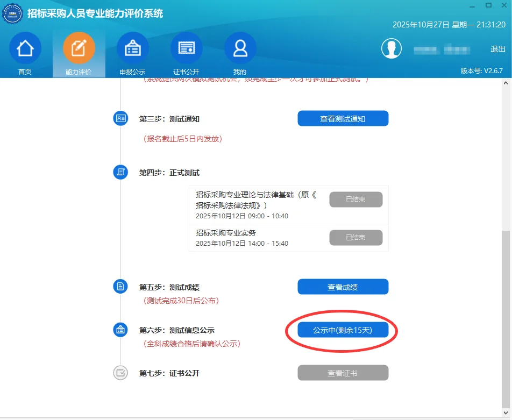This screenshot has width=512, height=420.
Task: Click the grey 证书公开 step icon
Action: coord(120,373)
